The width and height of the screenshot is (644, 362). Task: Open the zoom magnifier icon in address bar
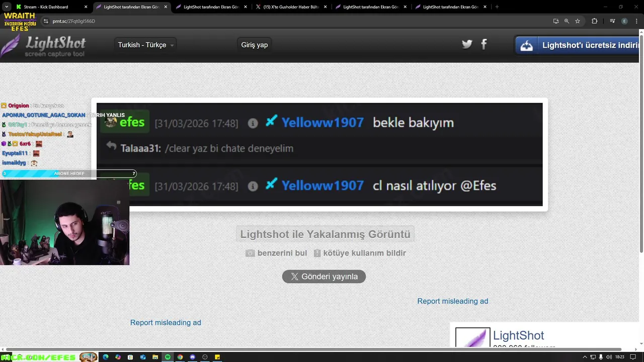(567, 21)
